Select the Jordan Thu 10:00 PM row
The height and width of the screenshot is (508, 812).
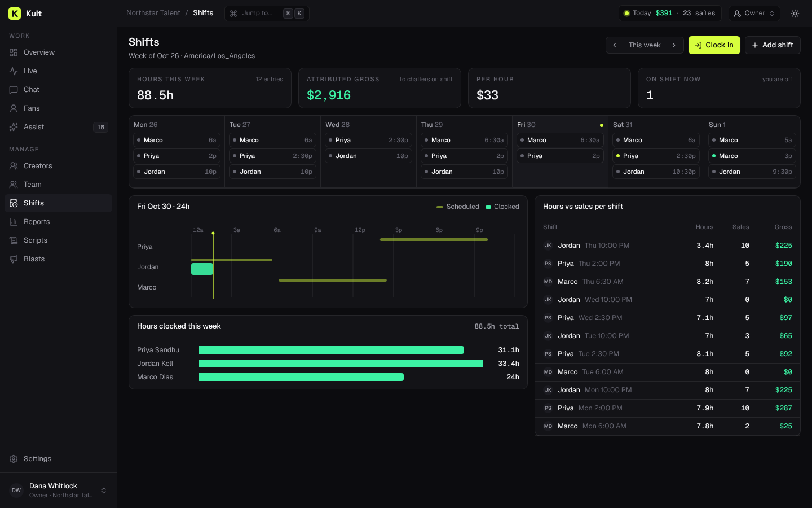click(x=668, y=246)
